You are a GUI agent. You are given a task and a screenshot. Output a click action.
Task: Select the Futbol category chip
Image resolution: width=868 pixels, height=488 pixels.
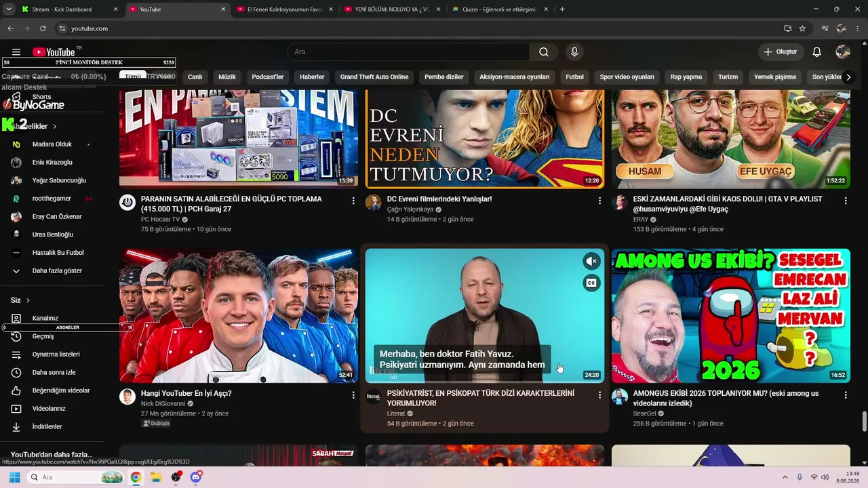574,77
